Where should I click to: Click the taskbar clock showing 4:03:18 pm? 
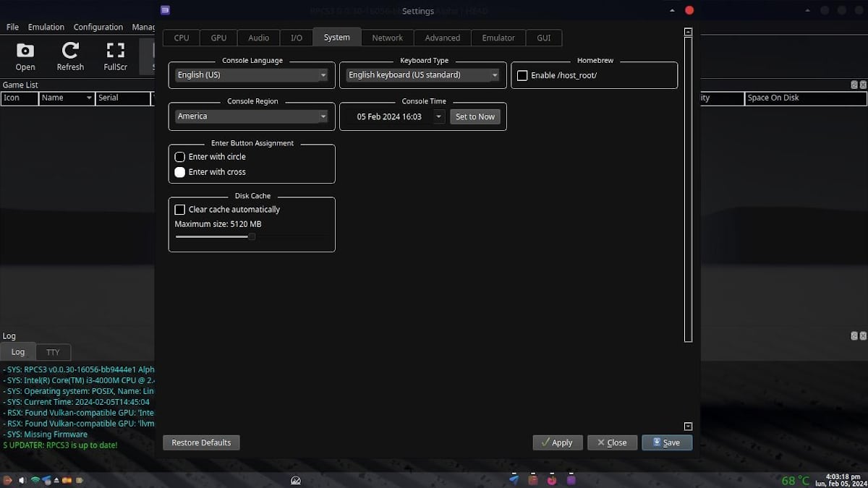pos(841,480)
